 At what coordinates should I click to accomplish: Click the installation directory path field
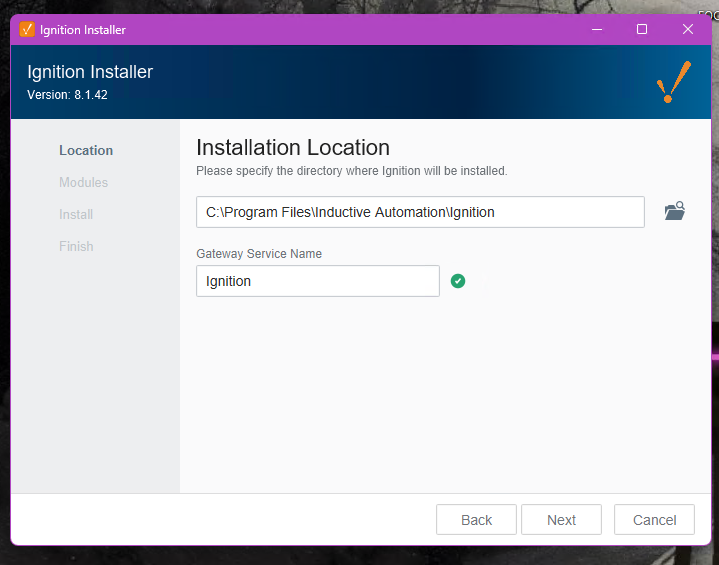click(420, 212)
